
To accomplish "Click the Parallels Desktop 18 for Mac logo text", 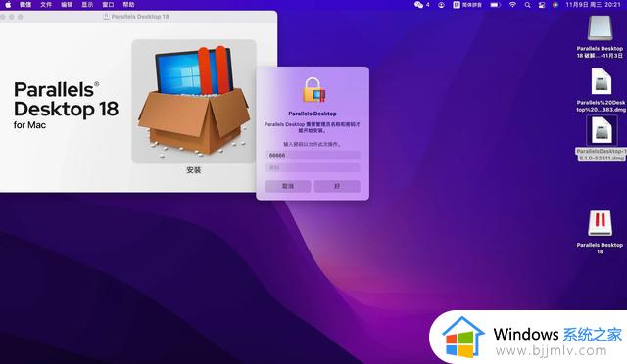I will pos(66,105).
